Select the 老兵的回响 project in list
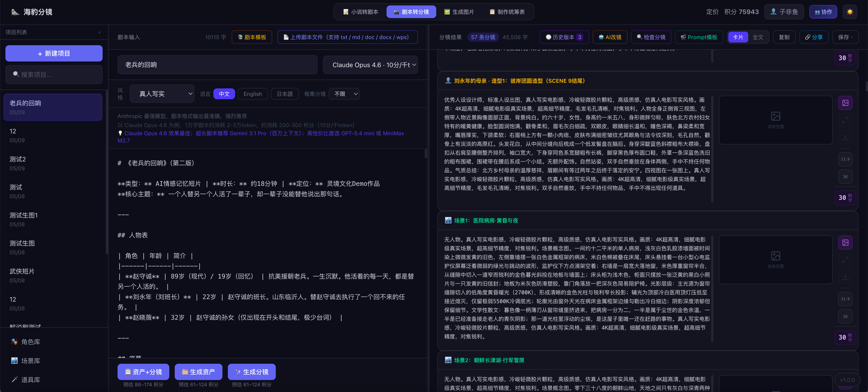Screen dimensions: 868x392 [53, 107]
